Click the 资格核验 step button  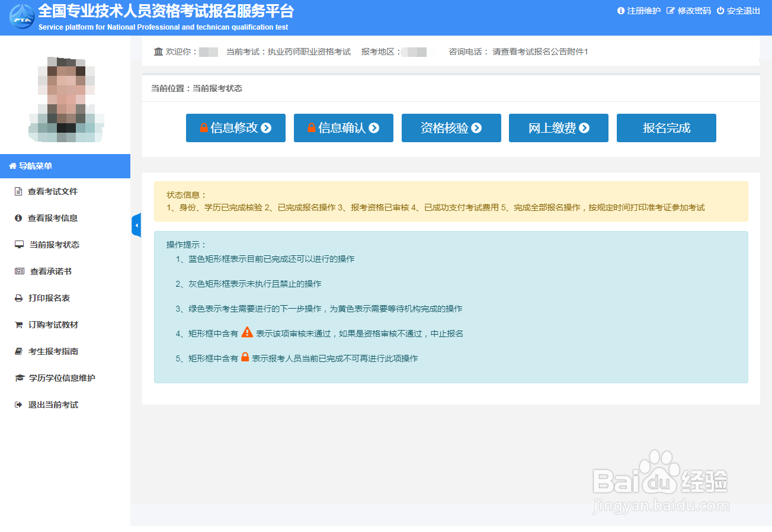pos(451,127)
